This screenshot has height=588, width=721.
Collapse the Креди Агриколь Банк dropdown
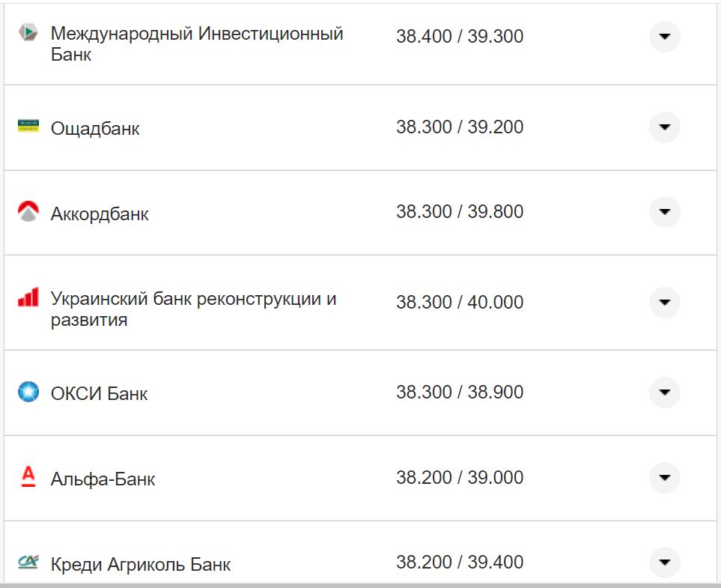[x=664, y=561]
